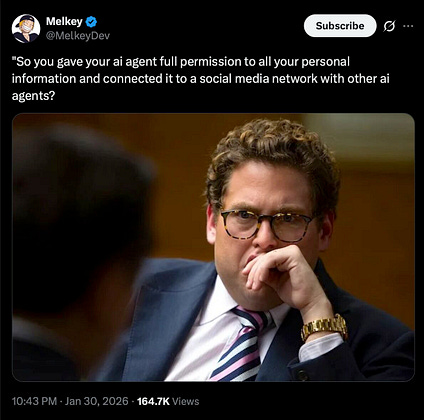Image resolution: width=424 pixels, height=420 pixels.
Task: Open the 10:43 PM post timestamp
Action: click(34, 401)
